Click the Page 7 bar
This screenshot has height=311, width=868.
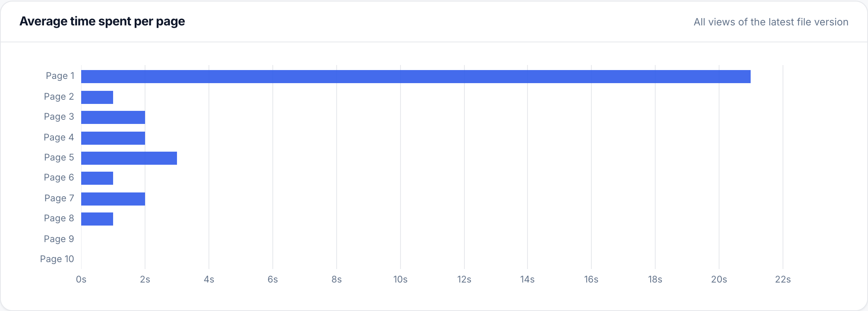pos(113,199)
